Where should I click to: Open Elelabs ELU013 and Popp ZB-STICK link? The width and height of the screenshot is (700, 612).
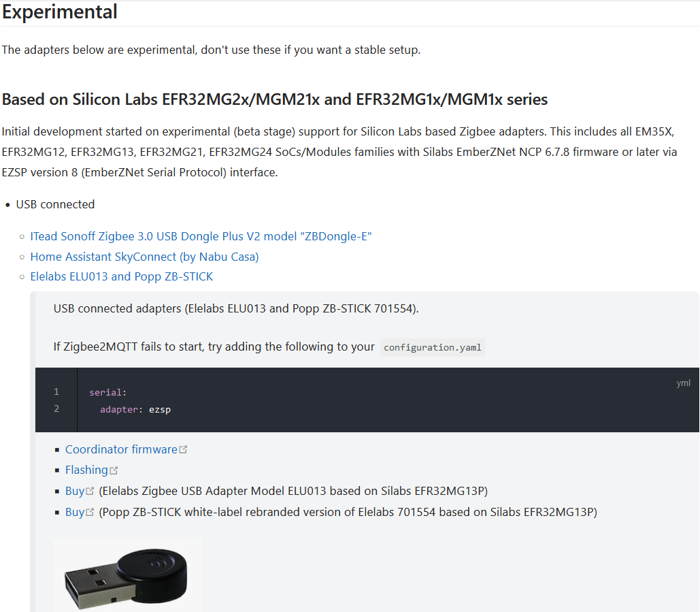(121, 276)
